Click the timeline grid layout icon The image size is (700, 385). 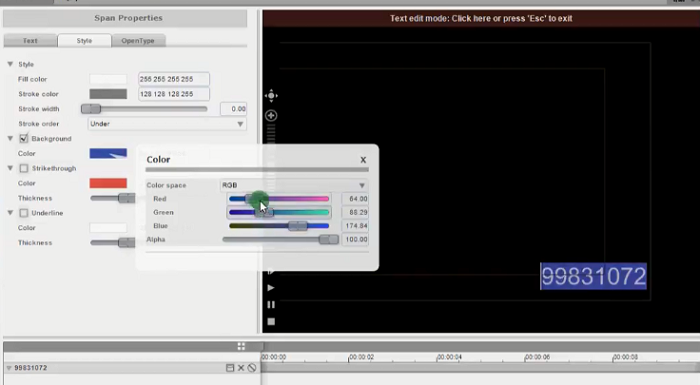point(241,347)
